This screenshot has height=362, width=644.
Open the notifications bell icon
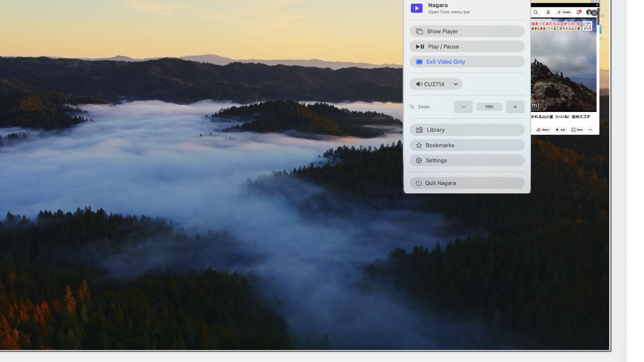point(579,12)
